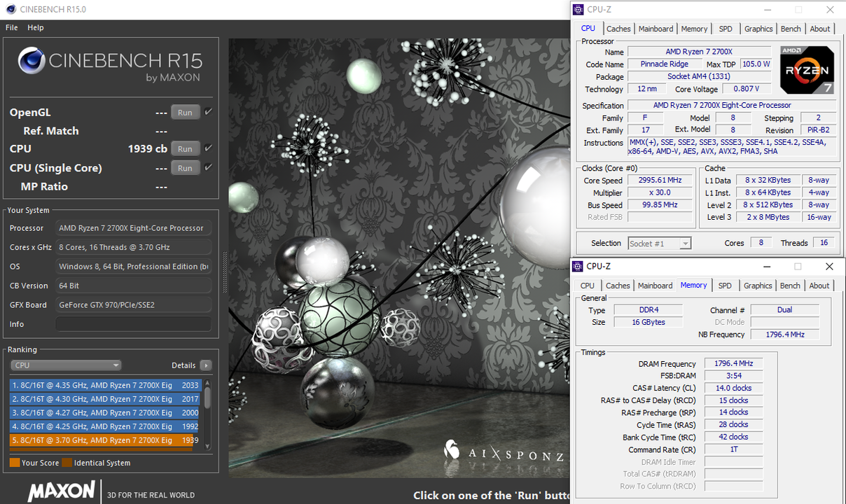Select SPD tab in the Memory-tab CPU-Z window
Viewport: 846px width, 504px height.
click(x=725, y=286)
